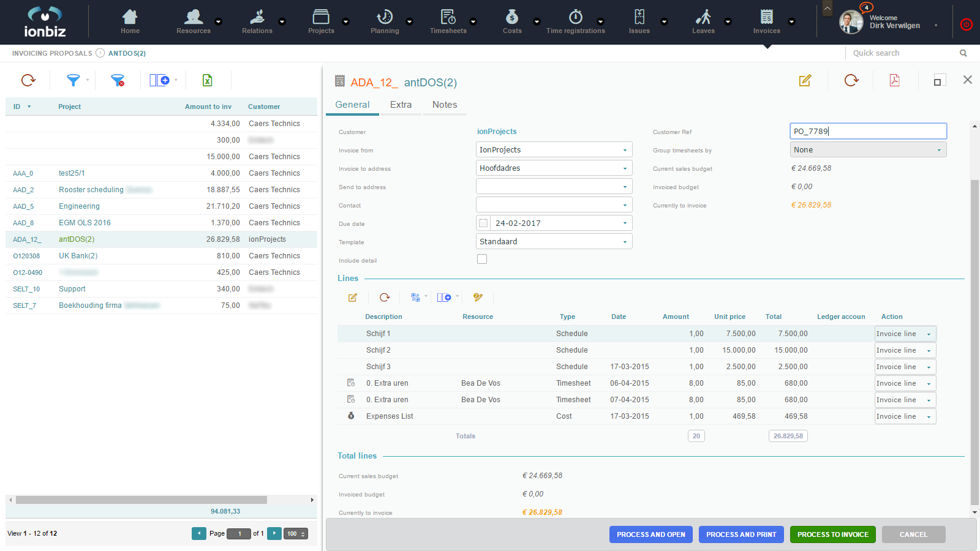This screenshot has width=980, height=551.
Task: Switch to the Notes tab
Action: [445, 105]
